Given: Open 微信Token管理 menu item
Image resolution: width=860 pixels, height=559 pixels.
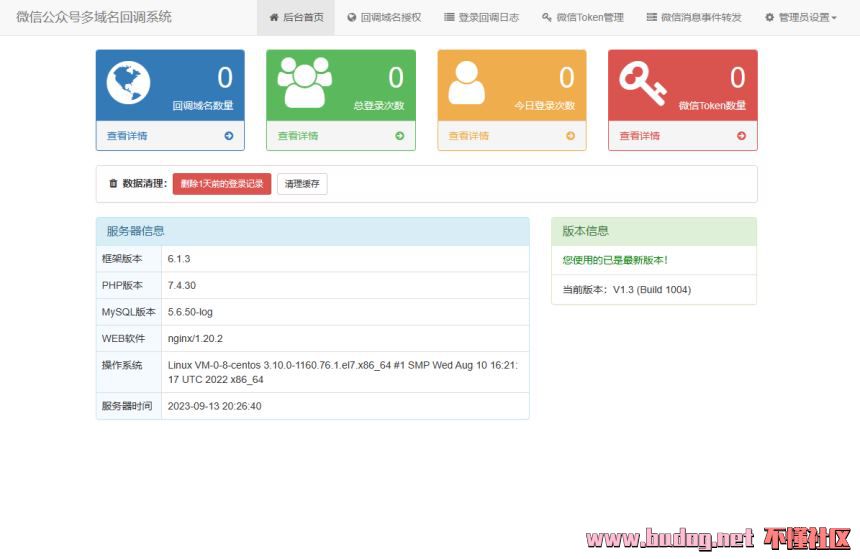Looking at the screenshot, I should pos(583,18).
